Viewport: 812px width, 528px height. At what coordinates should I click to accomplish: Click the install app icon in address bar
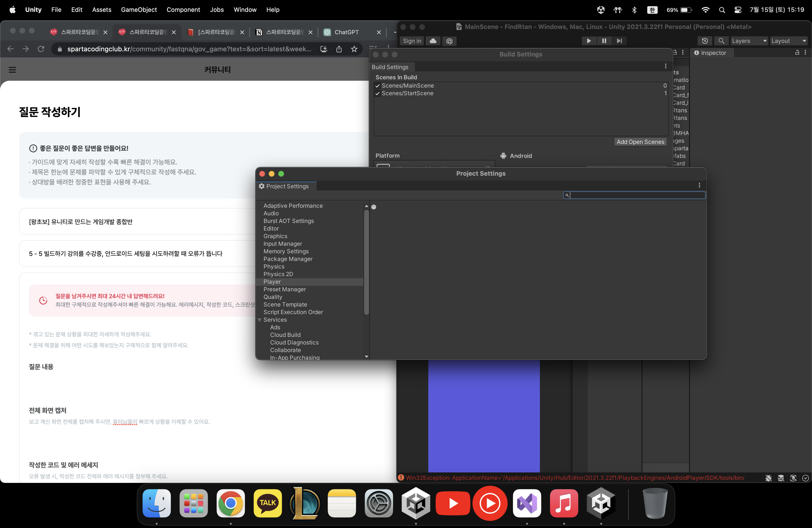[x=324, y=49]
